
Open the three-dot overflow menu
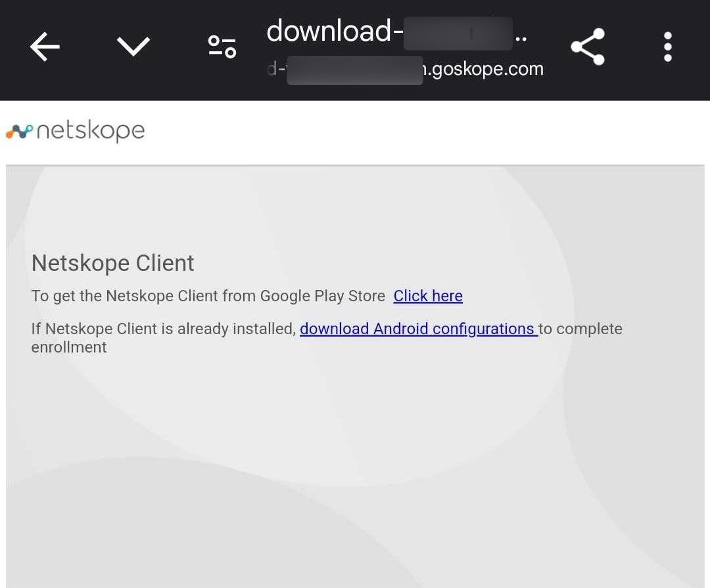point(667,47)
